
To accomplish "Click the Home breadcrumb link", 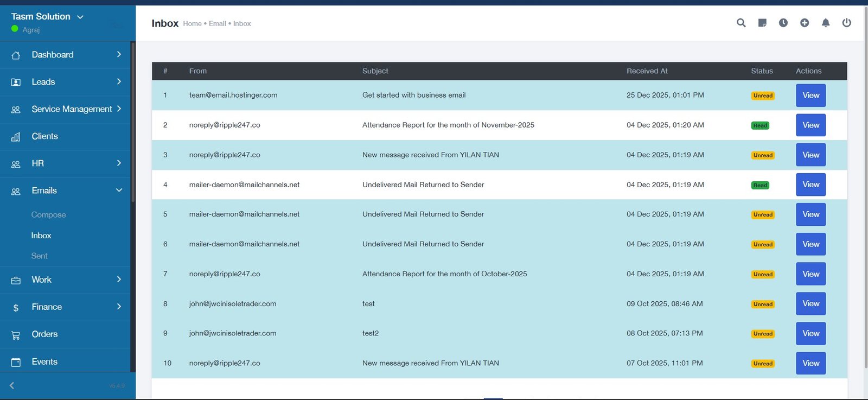I will pos(192,24).
